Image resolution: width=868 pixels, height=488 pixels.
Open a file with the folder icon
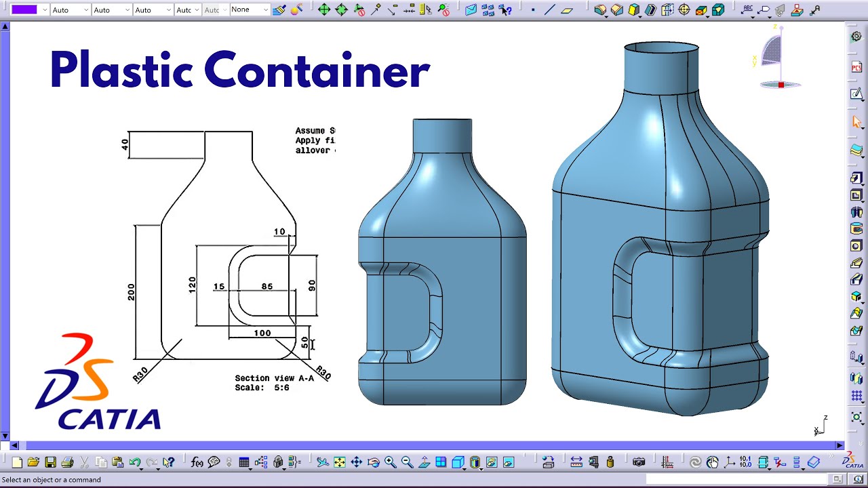[33, 462]
